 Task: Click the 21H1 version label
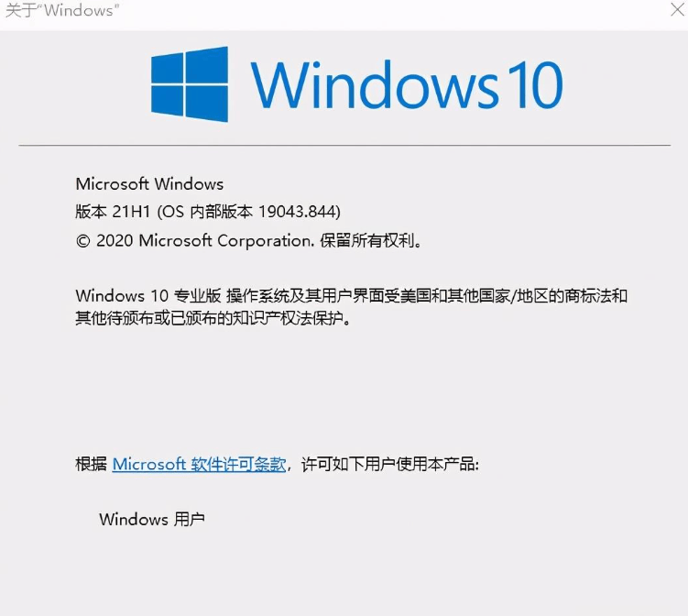click(x=131, y=212)
